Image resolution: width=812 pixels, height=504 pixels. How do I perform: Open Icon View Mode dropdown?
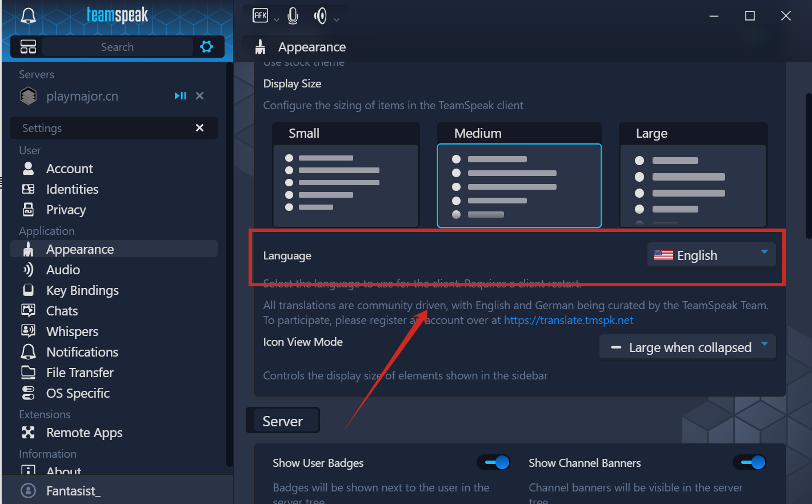tap(687, 347)
